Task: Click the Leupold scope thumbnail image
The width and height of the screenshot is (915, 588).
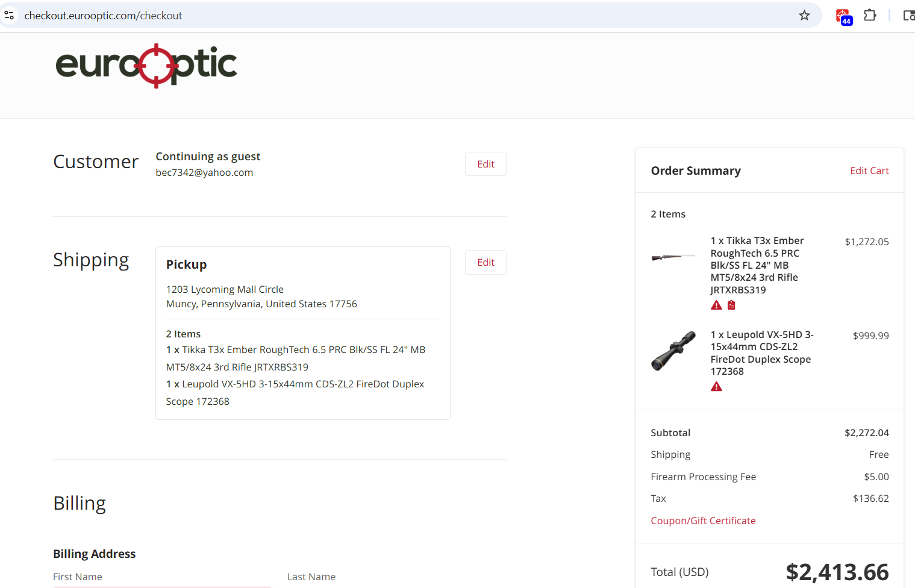Action: tap(673, 351)
